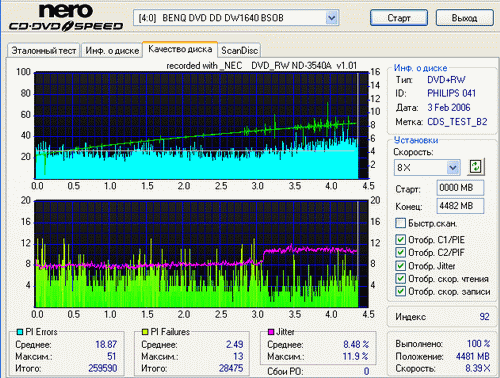The image size is (500, 378).
Task: Toggle Отобр. скор. чтения checkbox
Action: (400, 279)
